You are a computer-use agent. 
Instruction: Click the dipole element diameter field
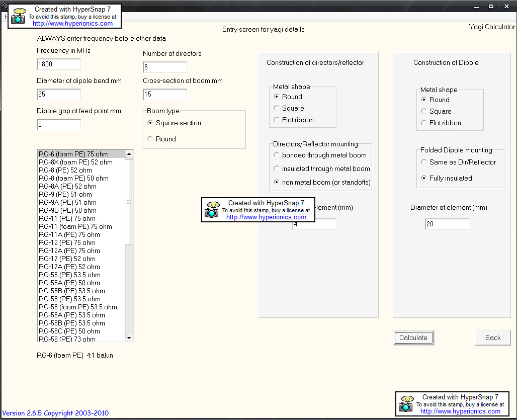447,224
